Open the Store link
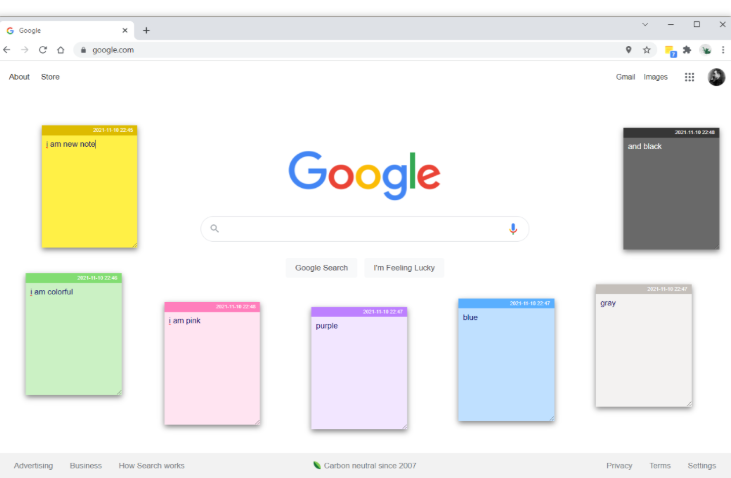The width and height of the screenshot is (731, 478). pyautogui.click(x=50, y=77)
